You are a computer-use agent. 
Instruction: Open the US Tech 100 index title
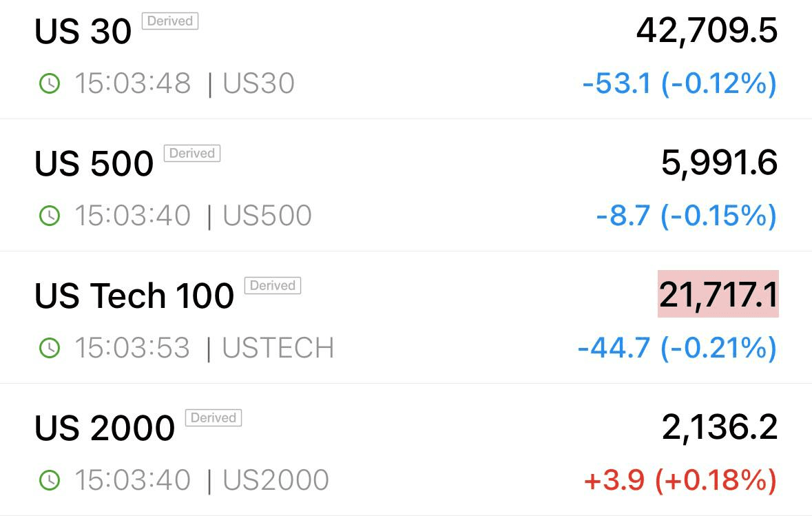point(134,296)
